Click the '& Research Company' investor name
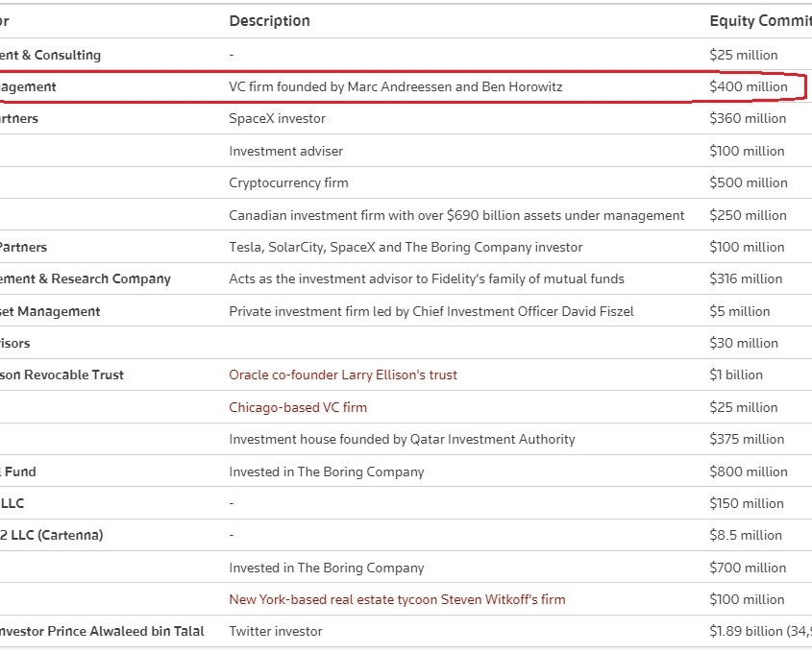The width and height of the screenshot is (812, 653). (86, 278)
